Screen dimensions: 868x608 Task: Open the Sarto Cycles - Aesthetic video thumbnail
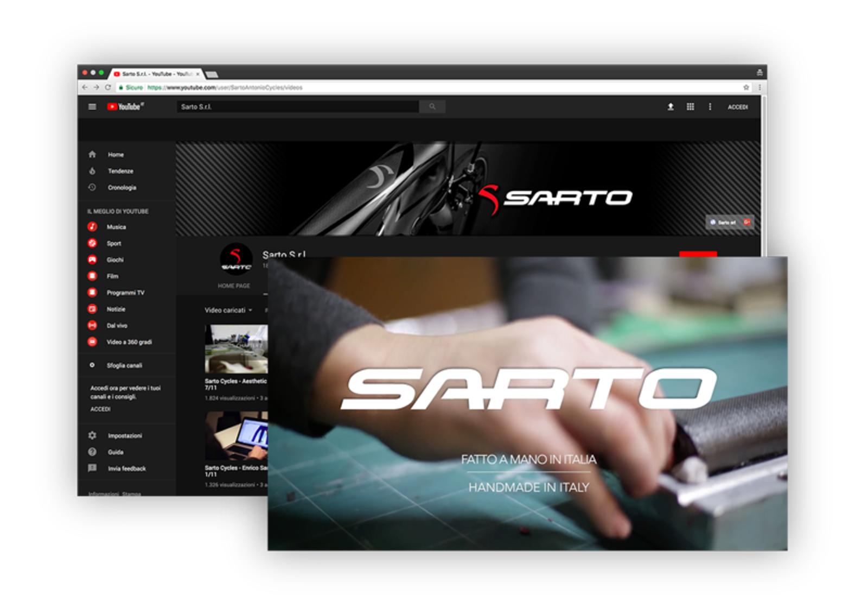[236, 349]
